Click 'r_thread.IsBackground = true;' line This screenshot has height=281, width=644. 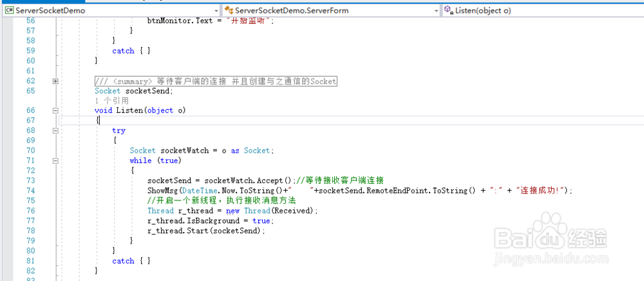tap(211, 221)
